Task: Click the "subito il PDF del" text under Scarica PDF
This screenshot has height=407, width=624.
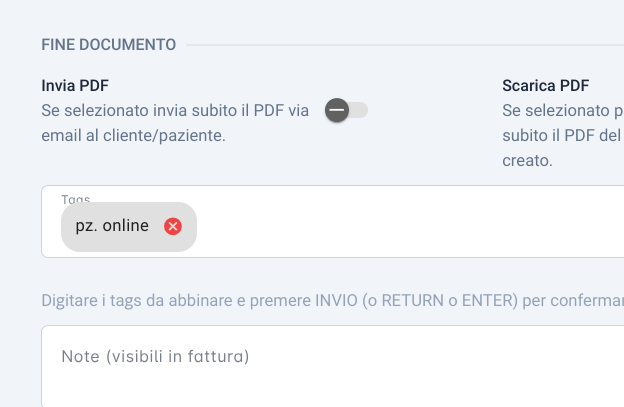Action: point(562,136)
